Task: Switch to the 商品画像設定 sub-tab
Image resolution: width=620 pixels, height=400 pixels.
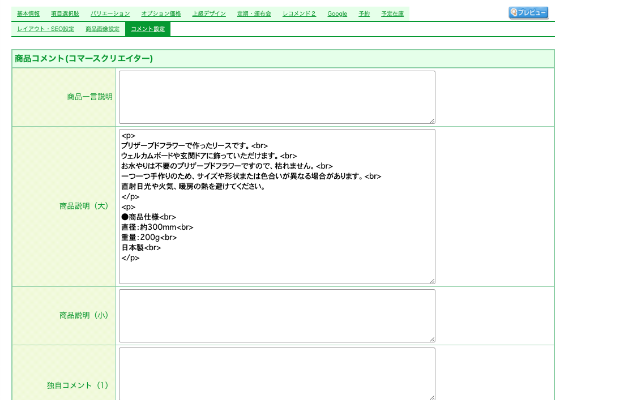Action: tap(103, 29)
